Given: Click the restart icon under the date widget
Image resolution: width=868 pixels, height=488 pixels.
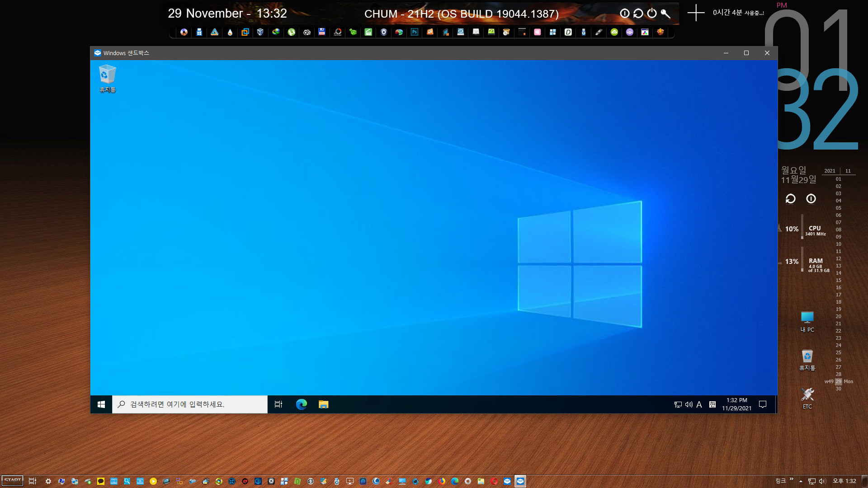Looking at the screenshot, I should tap(791, 199).
